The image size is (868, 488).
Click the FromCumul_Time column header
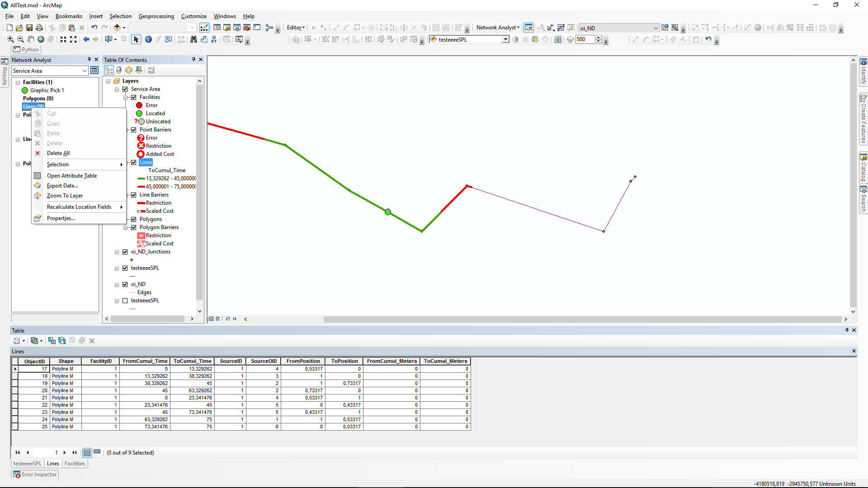(145, 361)
